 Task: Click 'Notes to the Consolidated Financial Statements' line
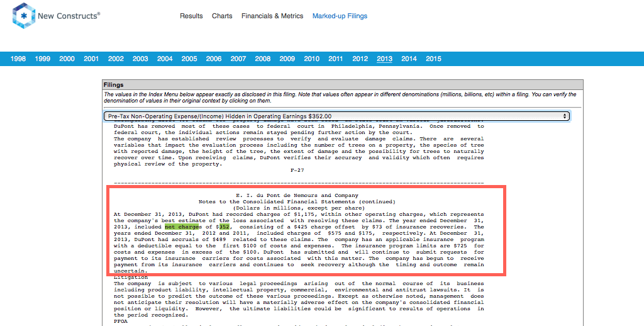(297, 202)
